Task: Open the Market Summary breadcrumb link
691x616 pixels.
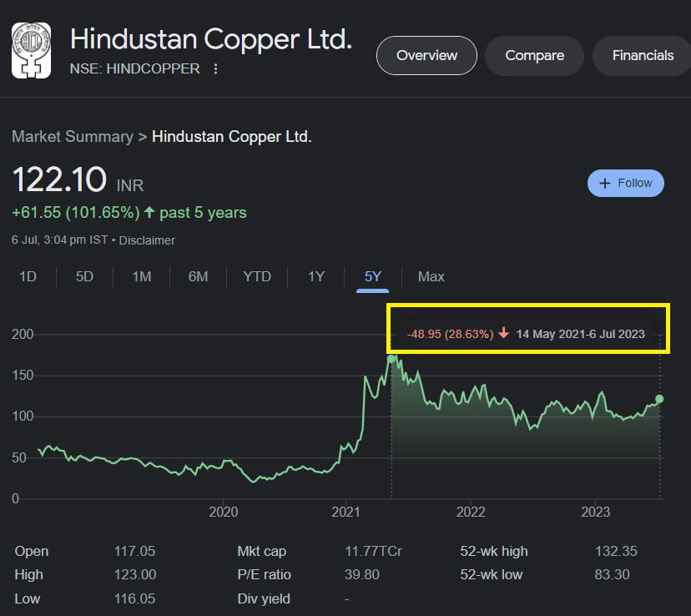Action: tap(73, 137)
